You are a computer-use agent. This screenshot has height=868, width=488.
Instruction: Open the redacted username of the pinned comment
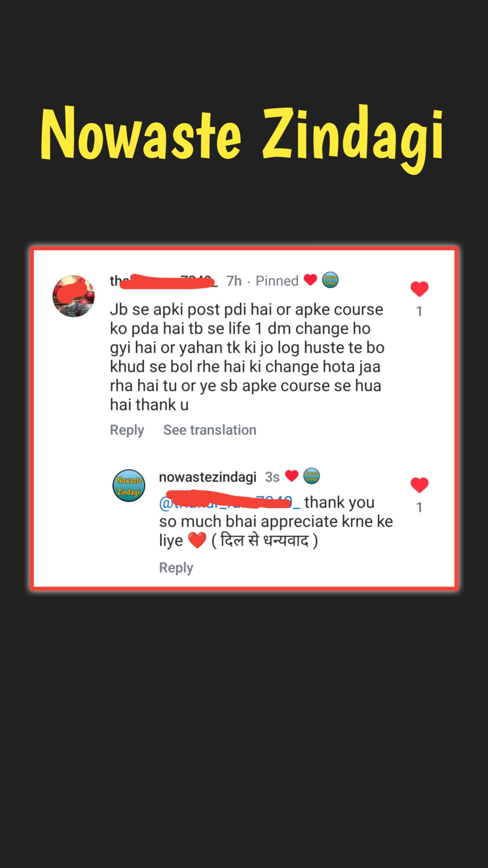tap(164, 281)
